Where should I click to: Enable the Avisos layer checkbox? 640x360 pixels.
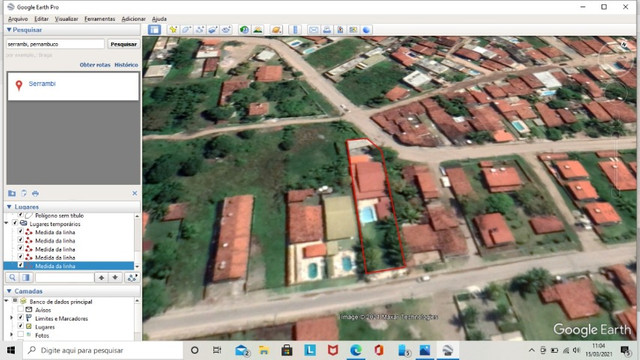pos(20,310)
